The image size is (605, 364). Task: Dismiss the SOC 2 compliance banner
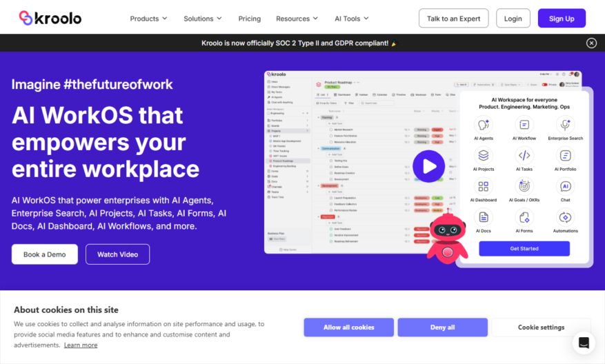[x=591, y=43]
